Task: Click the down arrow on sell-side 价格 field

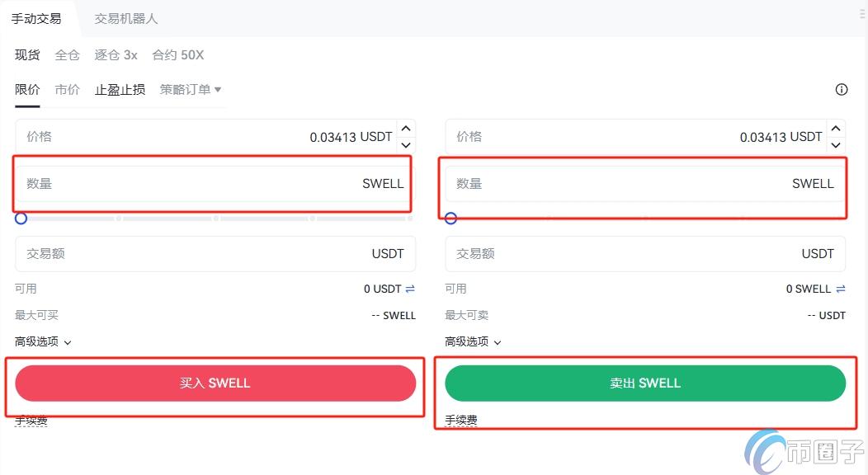Action: click(x=835, y=145)
